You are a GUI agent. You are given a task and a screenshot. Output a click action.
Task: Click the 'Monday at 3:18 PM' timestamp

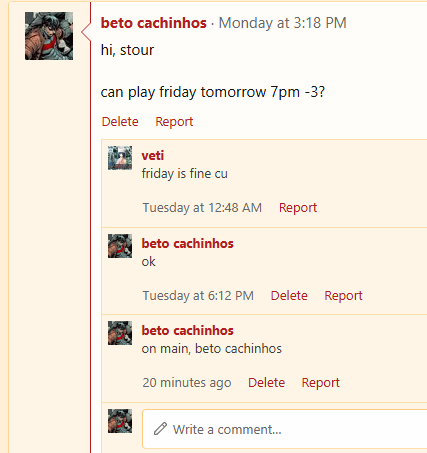(x=283, y=23)
